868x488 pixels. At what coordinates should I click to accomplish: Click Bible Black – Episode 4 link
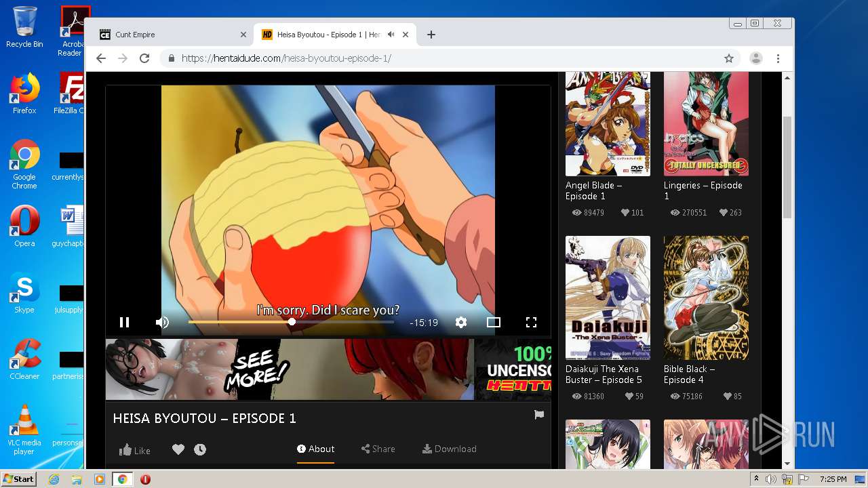coord(690,374)
